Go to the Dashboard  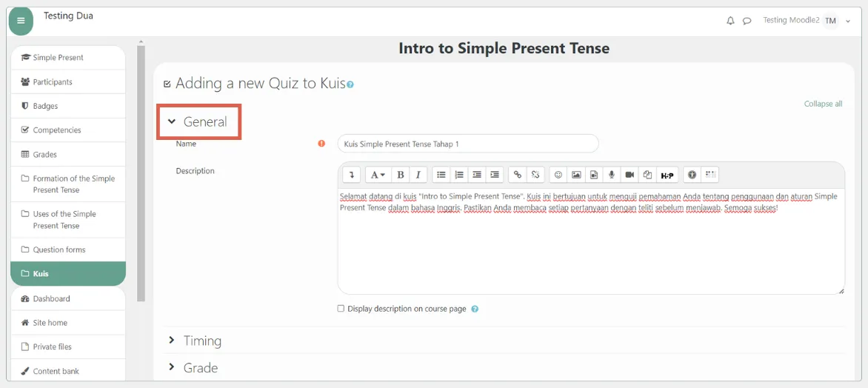click(x=68, y=298)
